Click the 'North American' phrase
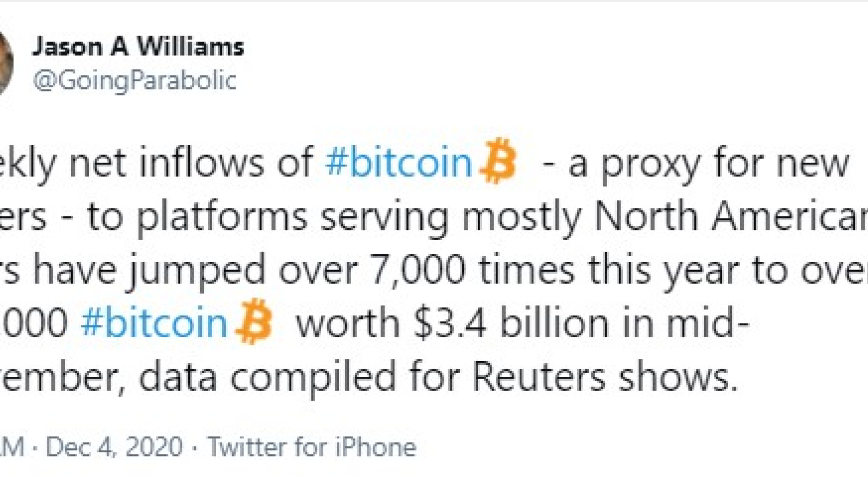 click(x=731, y=216)
